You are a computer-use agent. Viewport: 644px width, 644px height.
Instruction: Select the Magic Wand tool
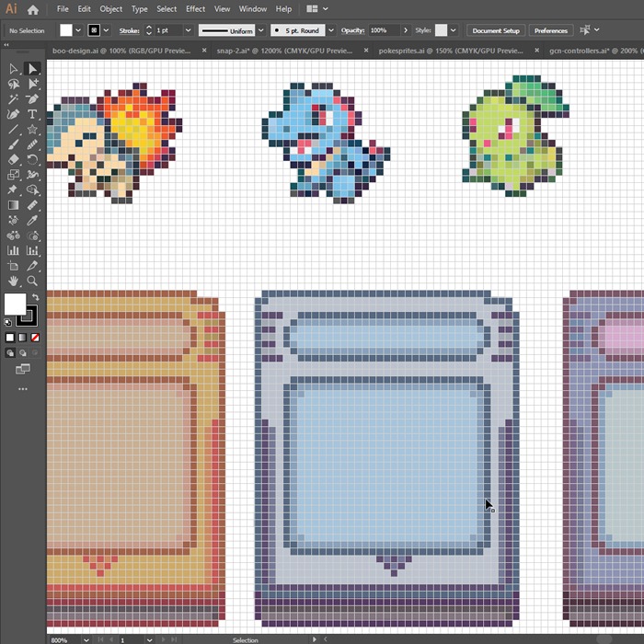[x=14, y=98]
